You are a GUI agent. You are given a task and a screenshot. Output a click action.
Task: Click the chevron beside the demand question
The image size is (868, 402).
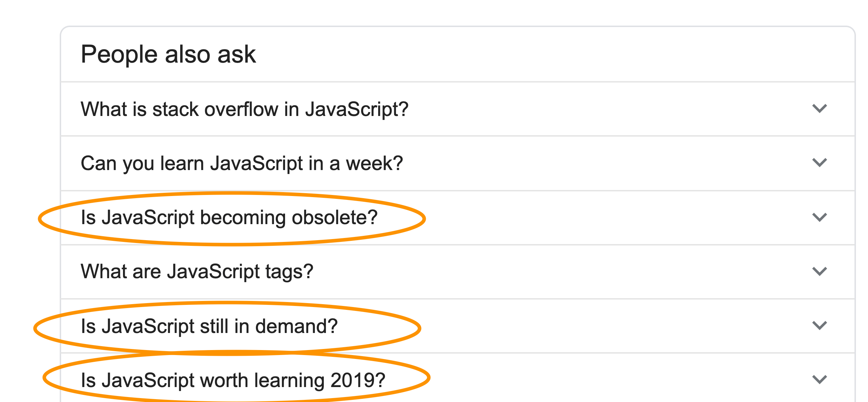coord(819,324)
